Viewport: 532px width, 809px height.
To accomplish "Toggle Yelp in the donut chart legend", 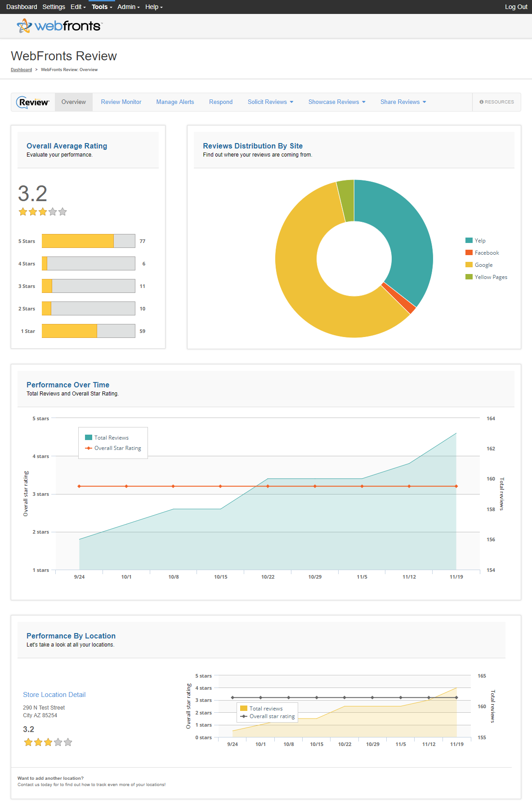I will 475,241.
